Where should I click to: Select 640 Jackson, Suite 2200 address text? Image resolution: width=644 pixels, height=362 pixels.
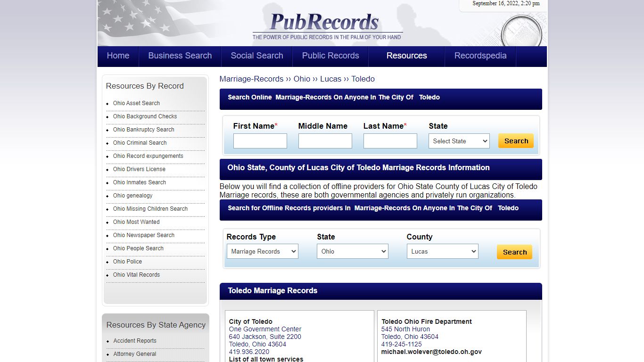click(x=265, y=337)
